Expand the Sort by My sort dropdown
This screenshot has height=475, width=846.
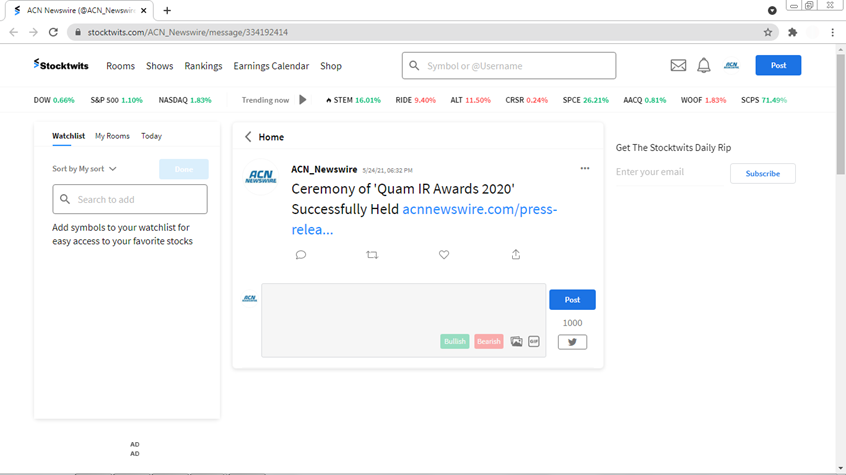click(84, 169)
